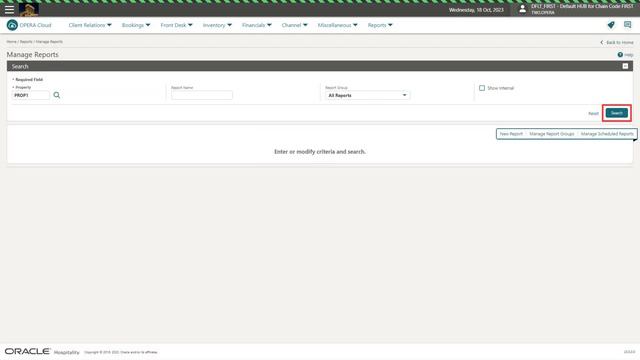
Task: Open the Bookings menu
Action: tap(136, 25)
